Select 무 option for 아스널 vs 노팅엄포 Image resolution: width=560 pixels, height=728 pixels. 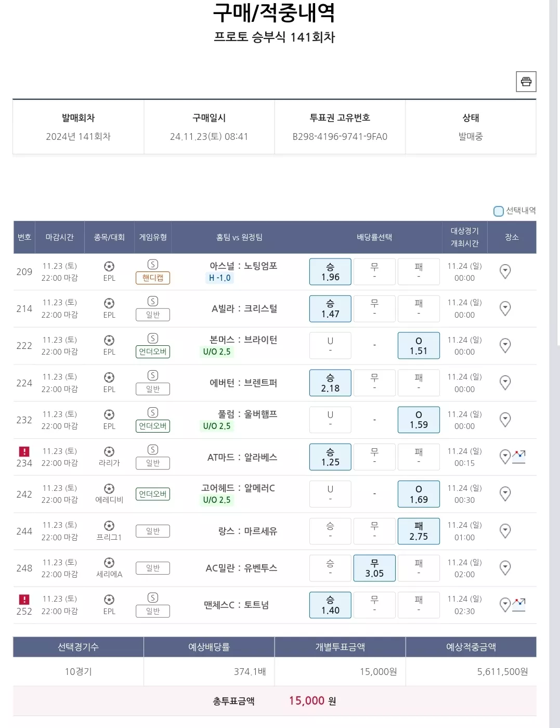coord(374,271)
